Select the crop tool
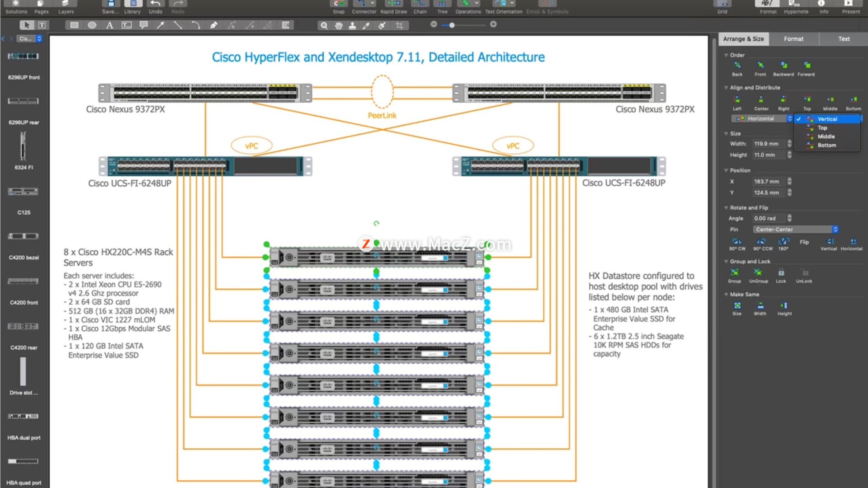This screenshot has width=868, height=488. [x=399, y=25]
